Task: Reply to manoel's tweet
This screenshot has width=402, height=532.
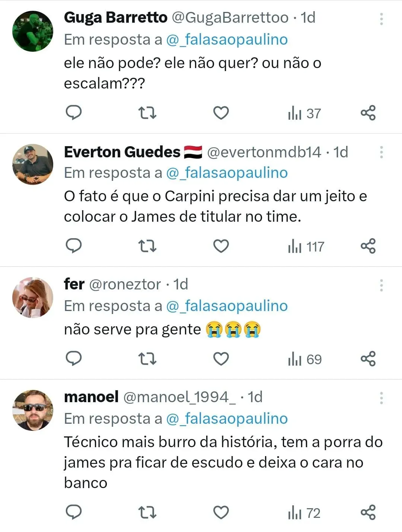Action: click(73, 512)
